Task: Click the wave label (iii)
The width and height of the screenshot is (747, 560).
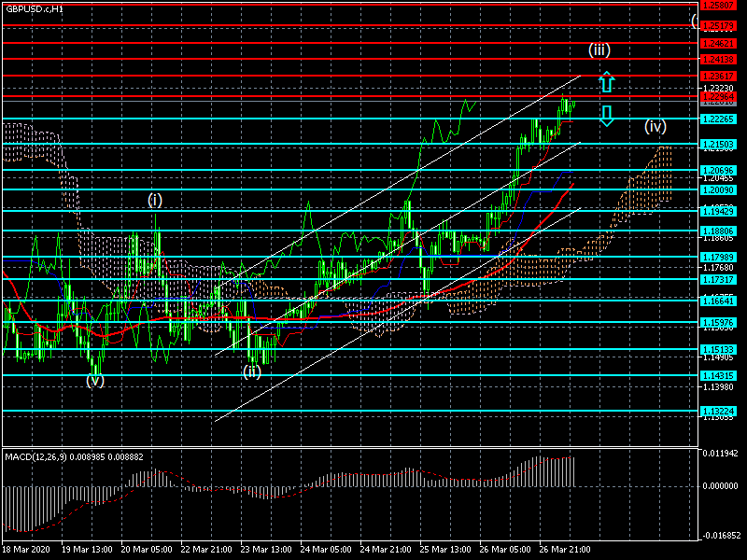Action: 599,50
